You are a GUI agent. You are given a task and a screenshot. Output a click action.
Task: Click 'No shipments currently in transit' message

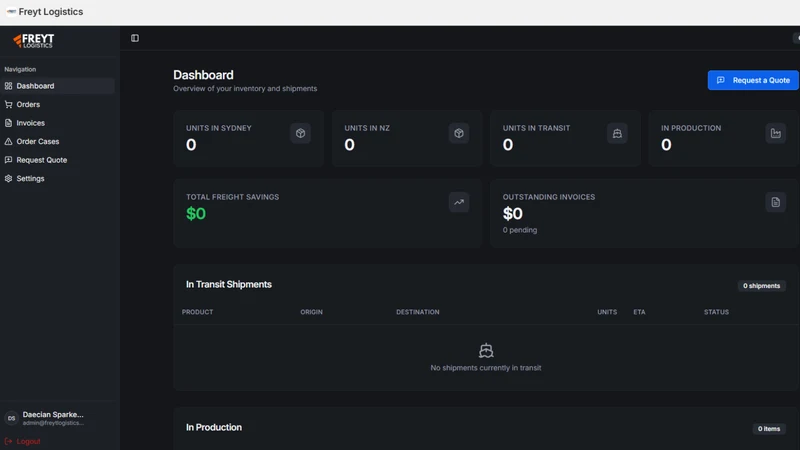(486, 368)
